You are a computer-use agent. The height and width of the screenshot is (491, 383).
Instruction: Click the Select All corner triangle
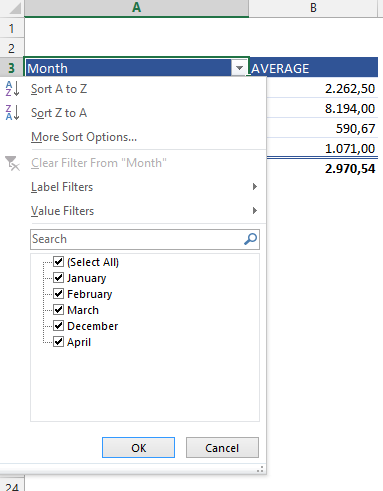(x=14, y=8)
